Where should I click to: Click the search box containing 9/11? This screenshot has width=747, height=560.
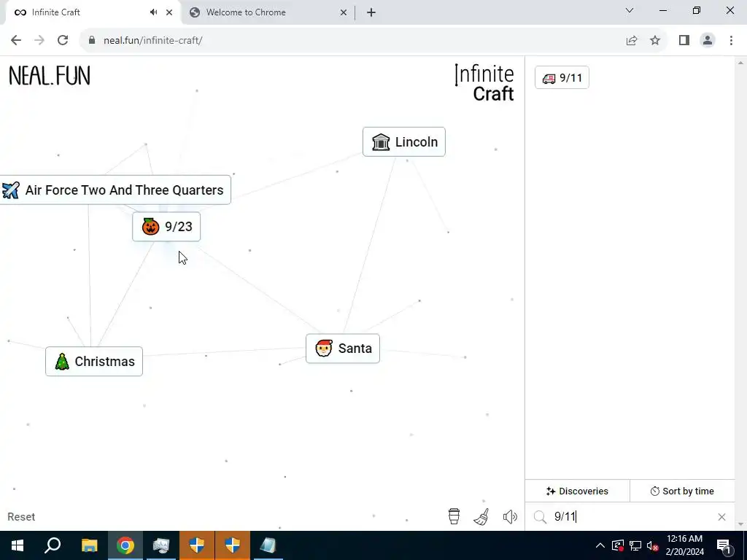coord(631,517)
